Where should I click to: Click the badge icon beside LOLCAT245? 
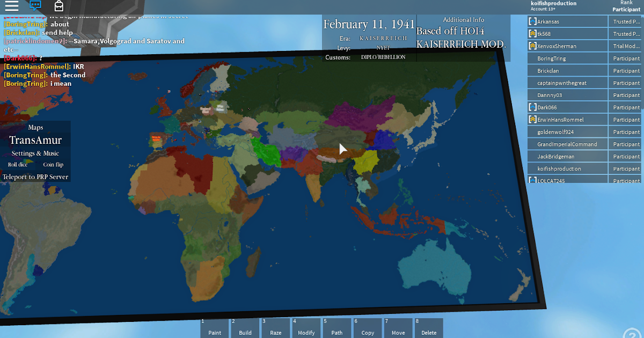pos(532,181)
